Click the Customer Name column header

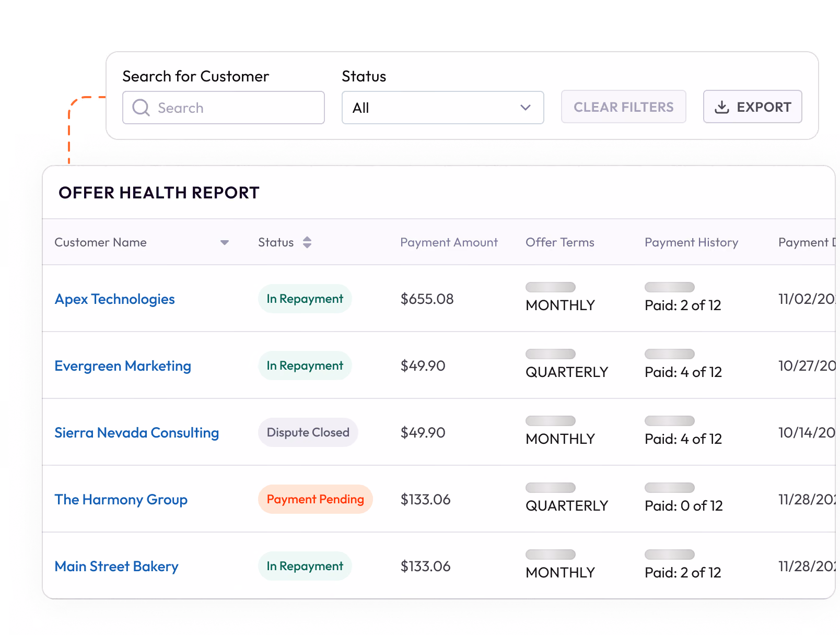click(100, 242)
